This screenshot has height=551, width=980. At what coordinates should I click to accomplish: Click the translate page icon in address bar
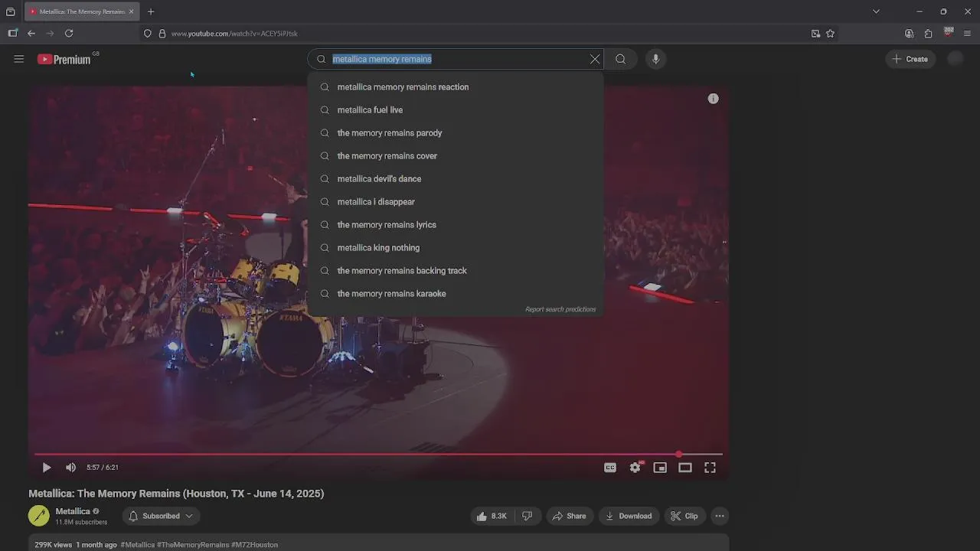[x=815, y=34]
